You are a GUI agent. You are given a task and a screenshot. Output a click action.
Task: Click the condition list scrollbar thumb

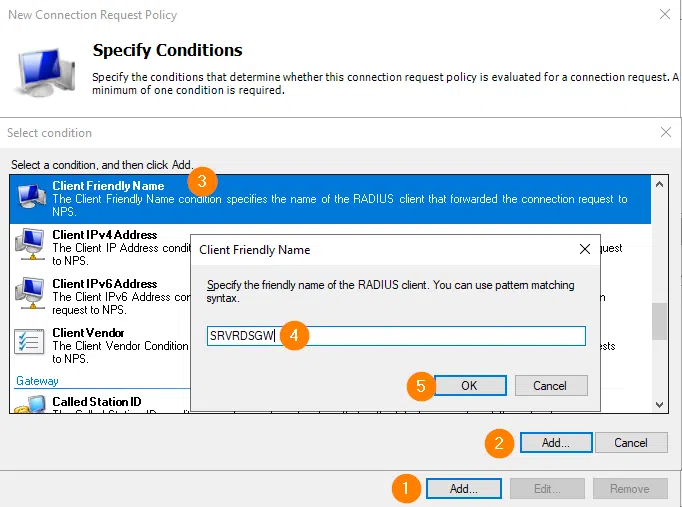(659, 322)
